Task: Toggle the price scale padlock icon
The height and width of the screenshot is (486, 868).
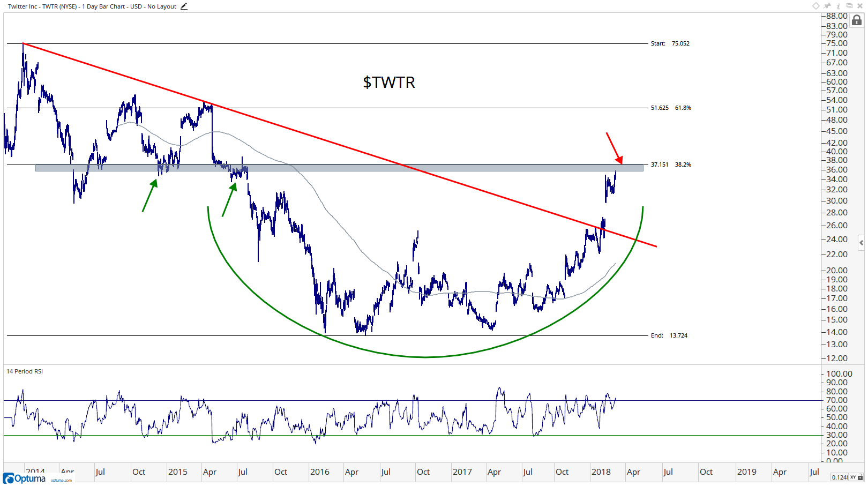Action: tap(857, 20)
